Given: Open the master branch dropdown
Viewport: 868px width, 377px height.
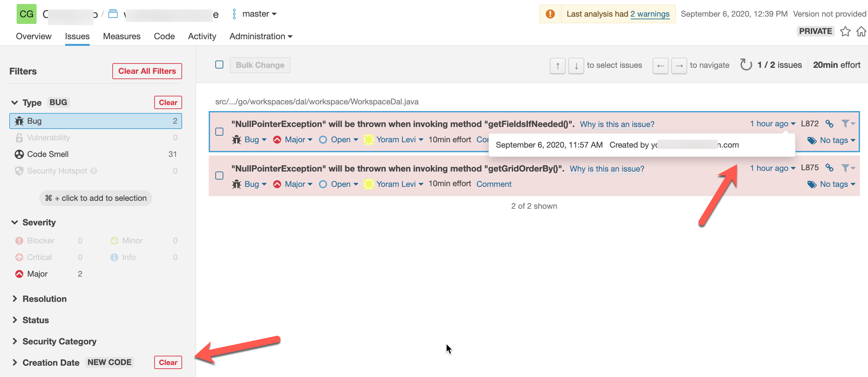Looking at the screenshot, I should [259, 14].
